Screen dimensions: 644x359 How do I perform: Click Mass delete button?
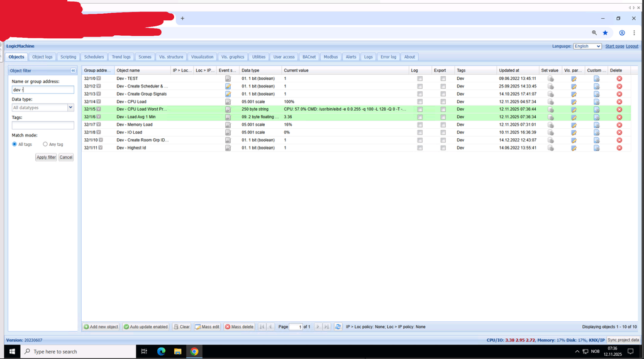[x=239, y=327]
